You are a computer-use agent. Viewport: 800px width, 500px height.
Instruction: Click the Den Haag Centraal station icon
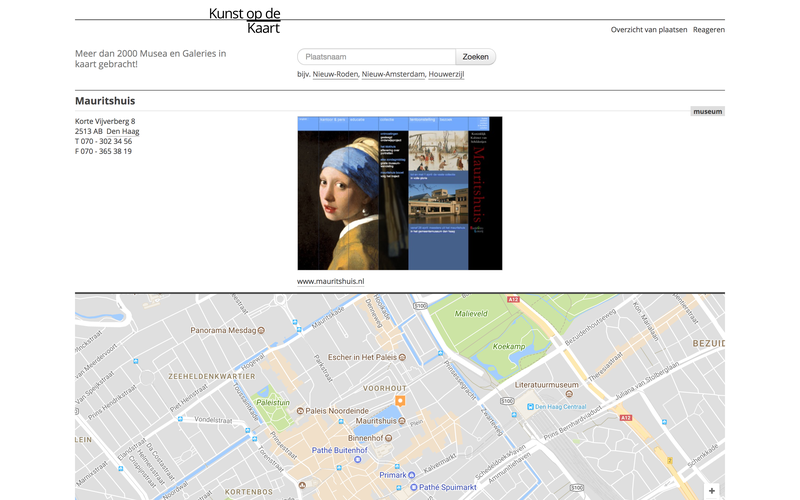coord(530,407)
